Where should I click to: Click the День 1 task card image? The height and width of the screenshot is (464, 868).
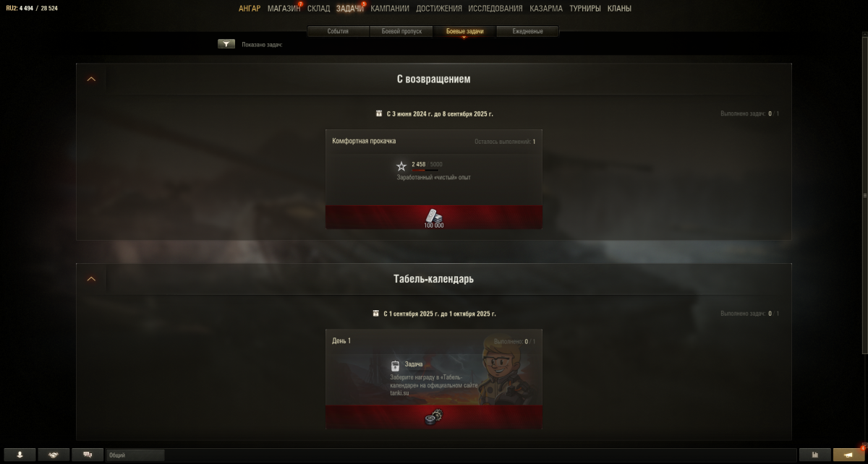(x=434, y=369)
